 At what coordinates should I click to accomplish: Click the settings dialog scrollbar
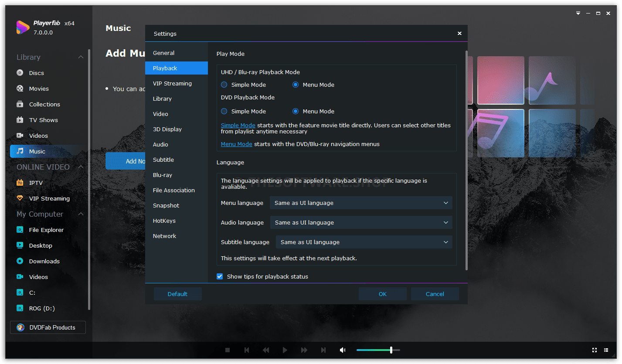coord(466,160)
